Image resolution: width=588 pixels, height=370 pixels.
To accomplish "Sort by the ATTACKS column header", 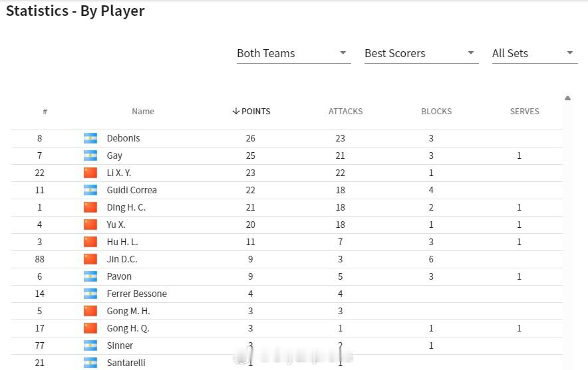I will point(345,111).
